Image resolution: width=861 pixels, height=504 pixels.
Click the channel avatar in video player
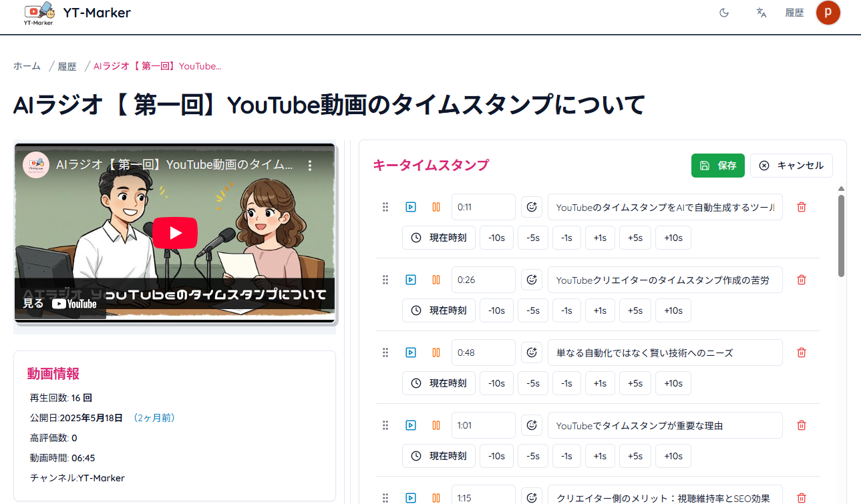point(36,165)
